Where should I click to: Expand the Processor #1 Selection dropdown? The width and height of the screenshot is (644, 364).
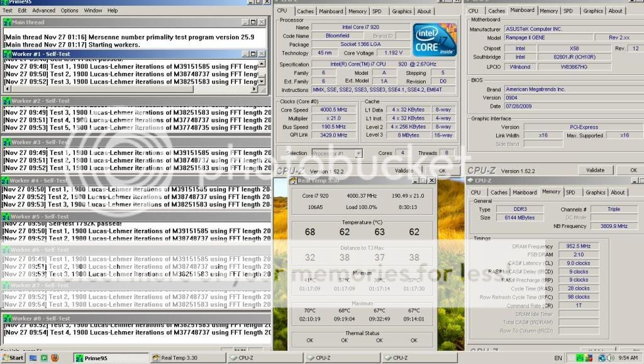pyautogui.click(x=358, y=154)
